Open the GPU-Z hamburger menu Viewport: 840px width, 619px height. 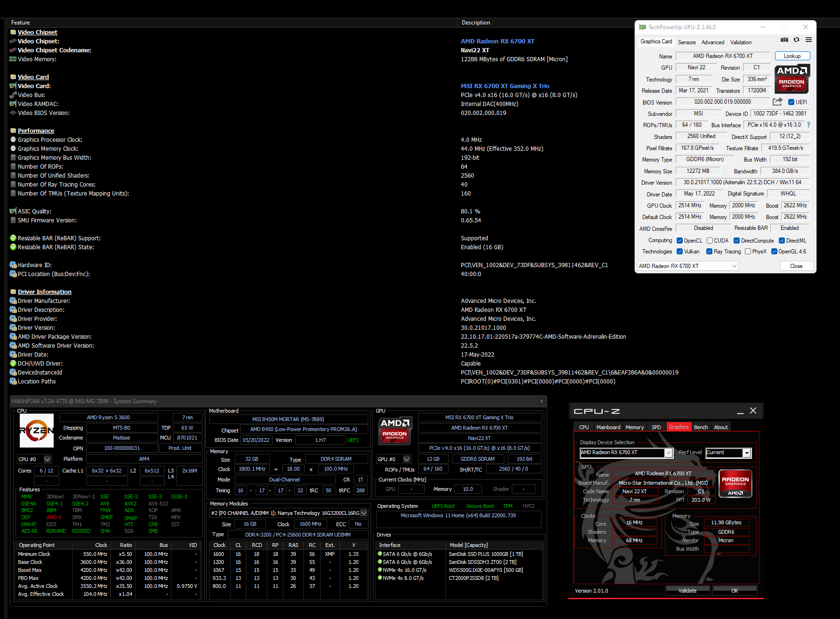click(808, 40)
